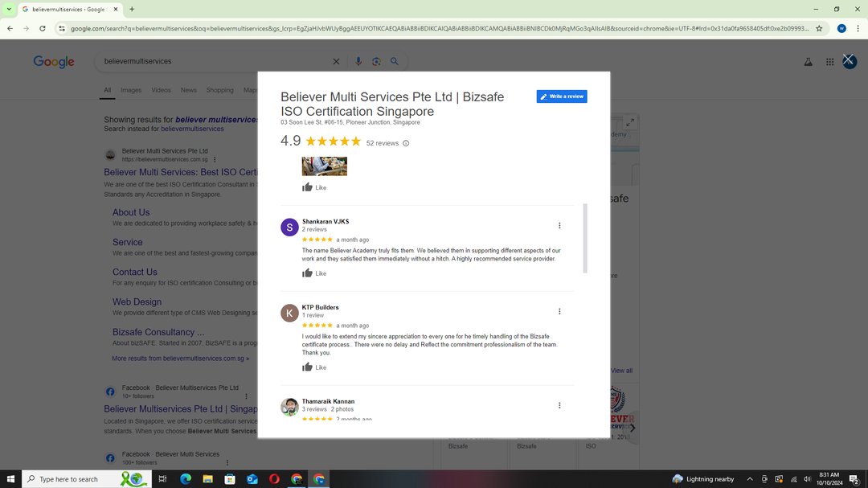Open the Service sitelink
Image resolution: width=868 pixels, height=488 pixels.
pos(127,242)
